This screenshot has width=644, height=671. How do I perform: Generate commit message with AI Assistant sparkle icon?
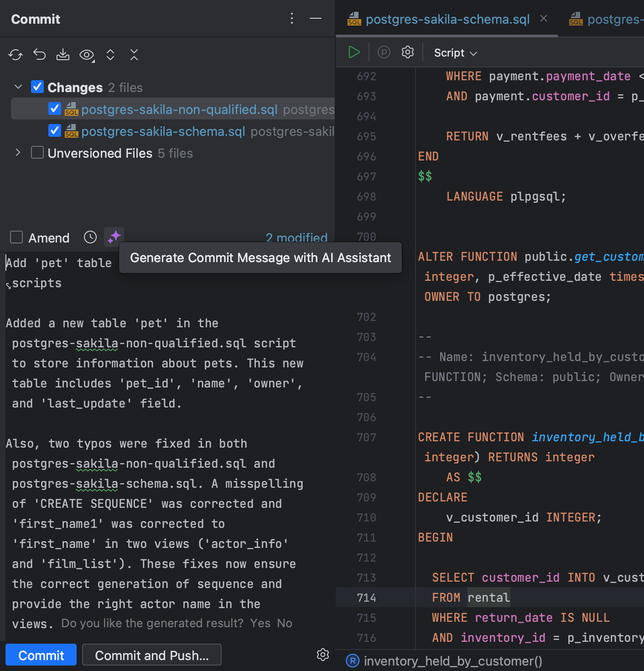pyautogui.click(x=114, y=237)
